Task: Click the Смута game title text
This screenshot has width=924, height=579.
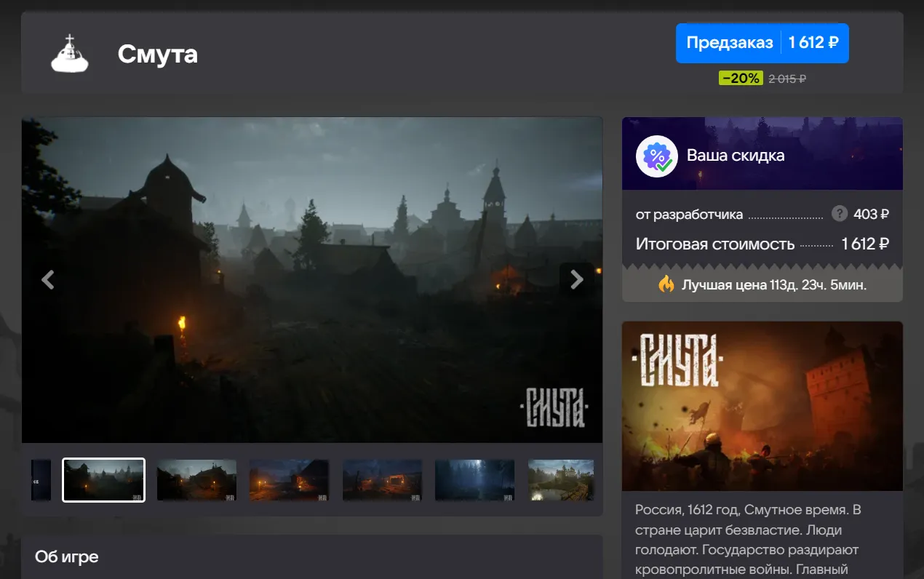Action: 157,54
